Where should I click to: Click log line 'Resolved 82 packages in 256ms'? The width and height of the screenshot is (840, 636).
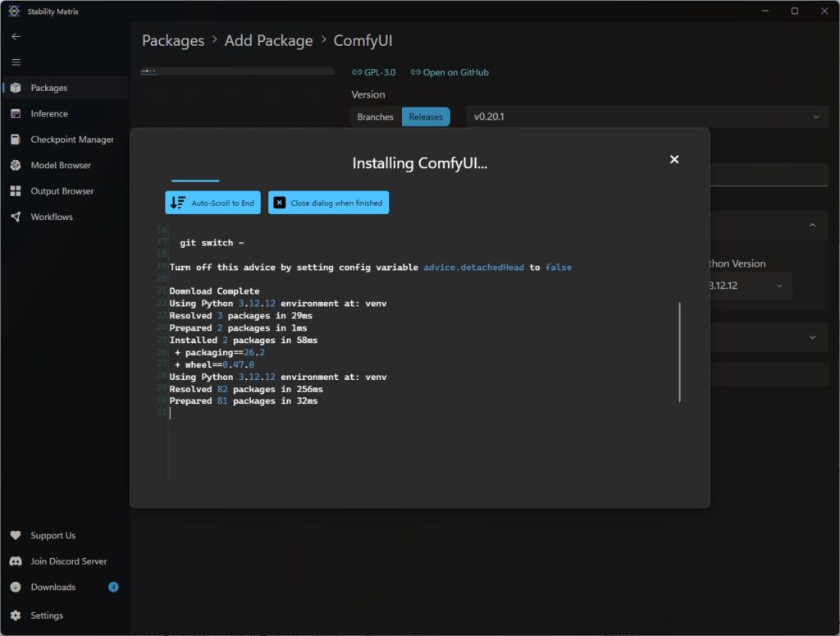pyautogui.click(x=246, y=389)
